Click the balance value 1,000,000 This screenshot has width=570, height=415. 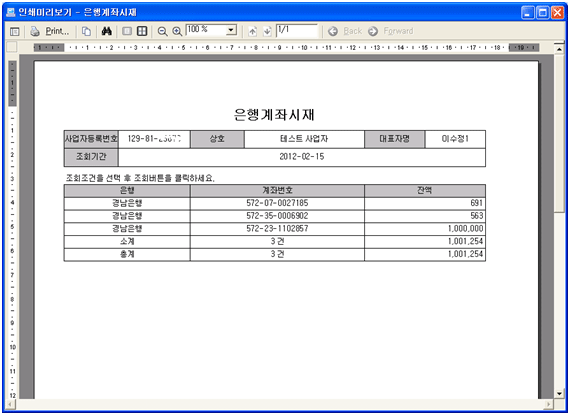(466, 229)
